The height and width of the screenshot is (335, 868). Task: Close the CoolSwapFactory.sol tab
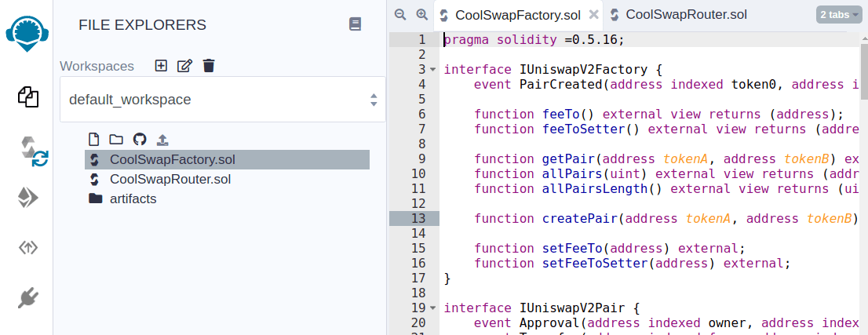593,15
